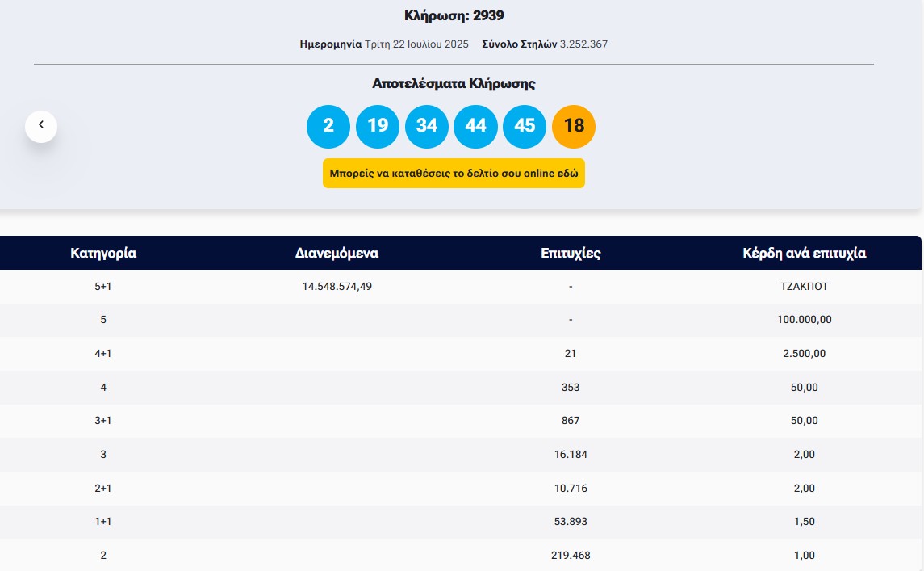Click the blue ball number 19

tap(378, 126)
